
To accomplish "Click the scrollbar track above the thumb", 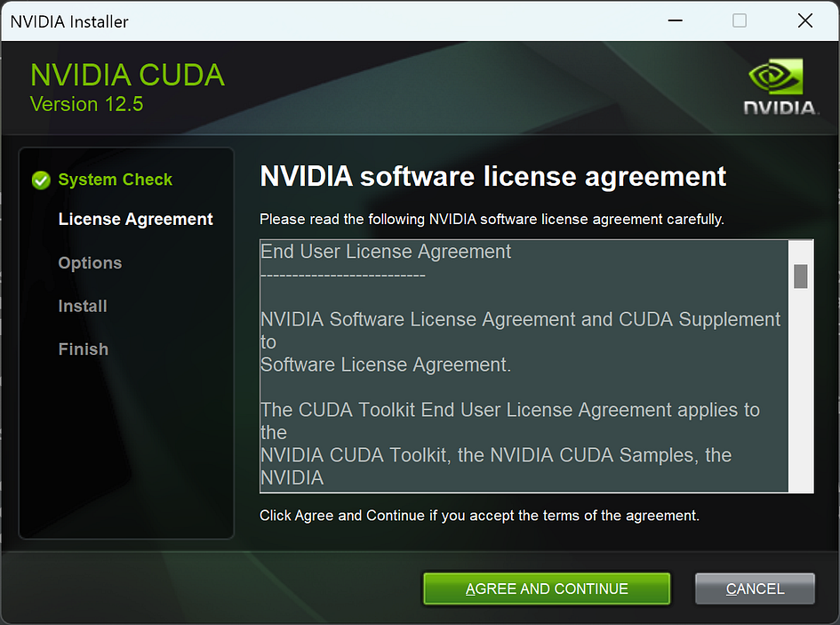I will pos(800,252).
